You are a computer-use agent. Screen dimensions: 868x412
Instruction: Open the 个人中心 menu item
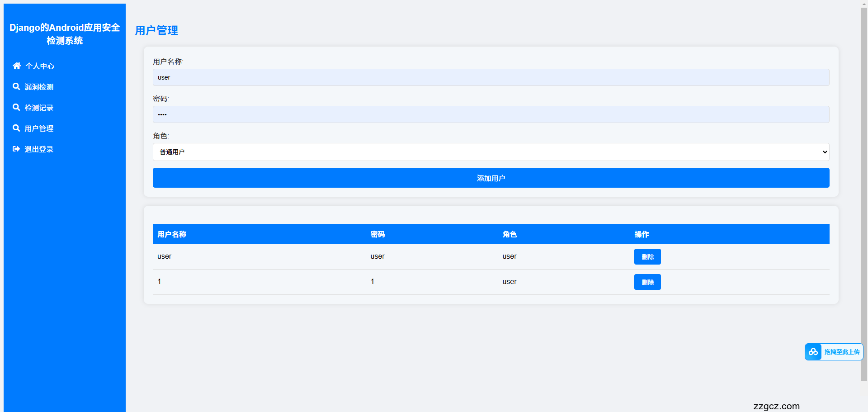point(40,66)
